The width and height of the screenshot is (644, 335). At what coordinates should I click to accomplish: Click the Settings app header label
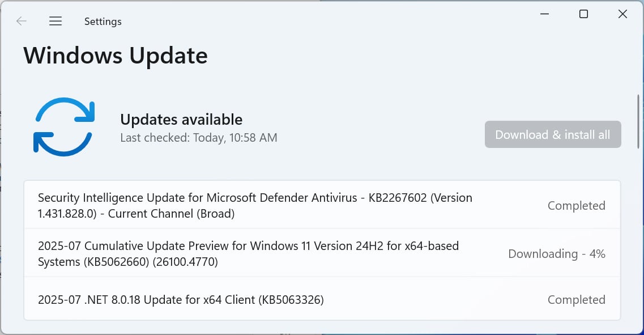(103, 21)
